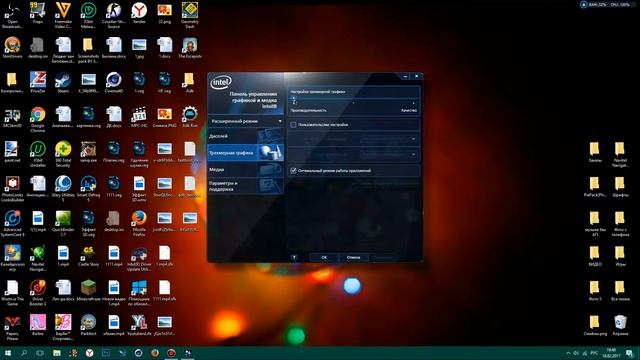Launch Mozilla Firefox from desktop
The height and width of the screenshot is (360, 640).
139,223
